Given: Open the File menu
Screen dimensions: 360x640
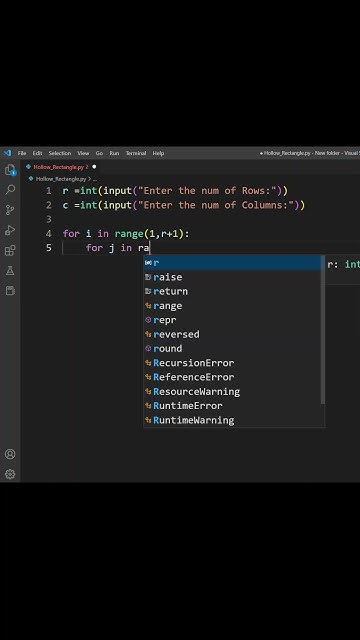Looking at the screenshot, I should tap(22, 153).
